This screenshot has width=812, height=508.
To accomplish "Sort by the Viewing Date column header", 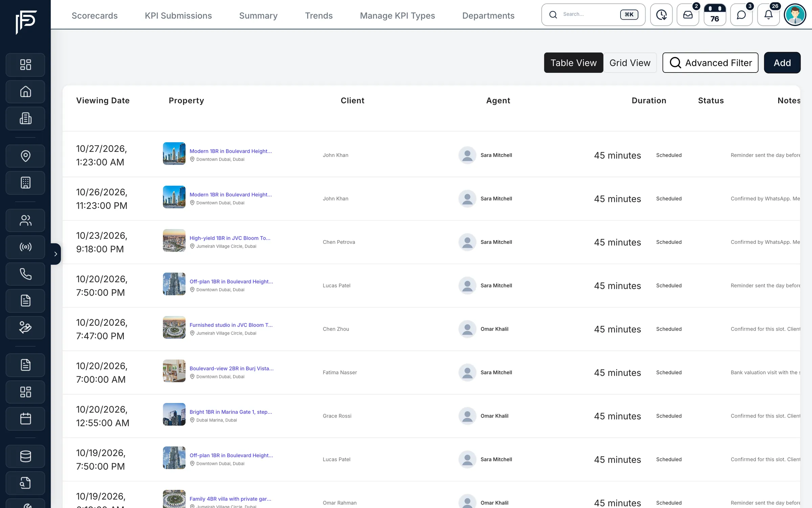I will (x=103, y=101).
